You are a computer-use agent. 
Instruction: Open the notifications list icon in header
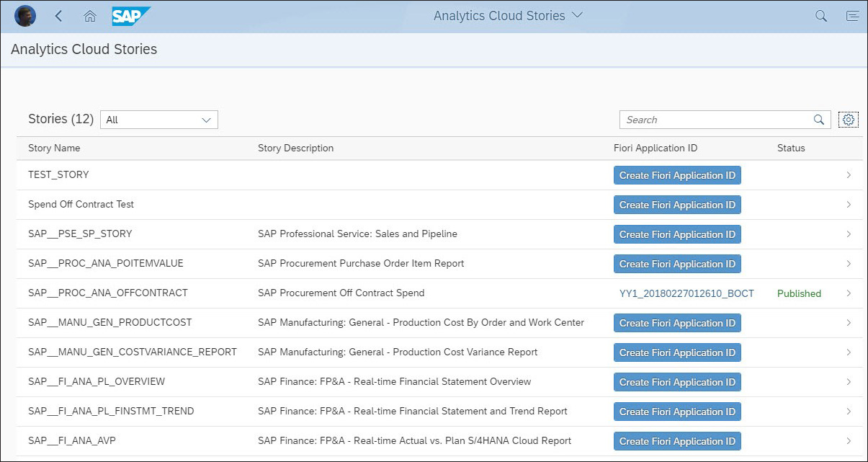click(x=852, y=16)
